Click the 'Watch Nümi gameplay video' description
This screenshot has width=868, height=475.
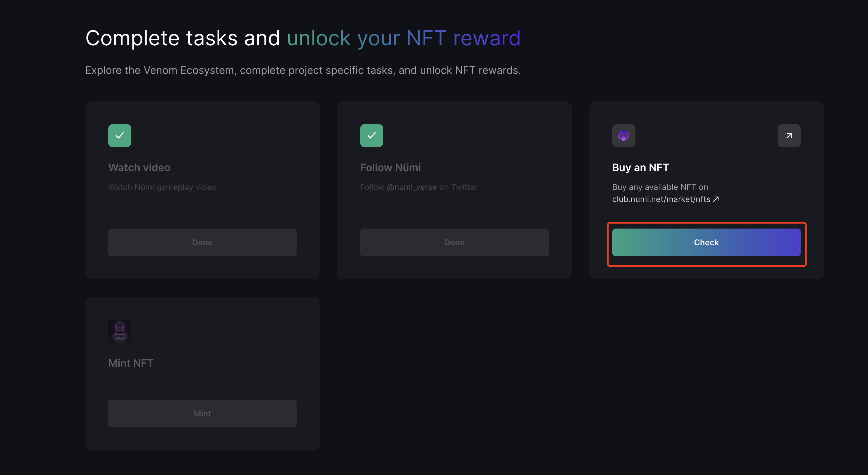[162, 187]
